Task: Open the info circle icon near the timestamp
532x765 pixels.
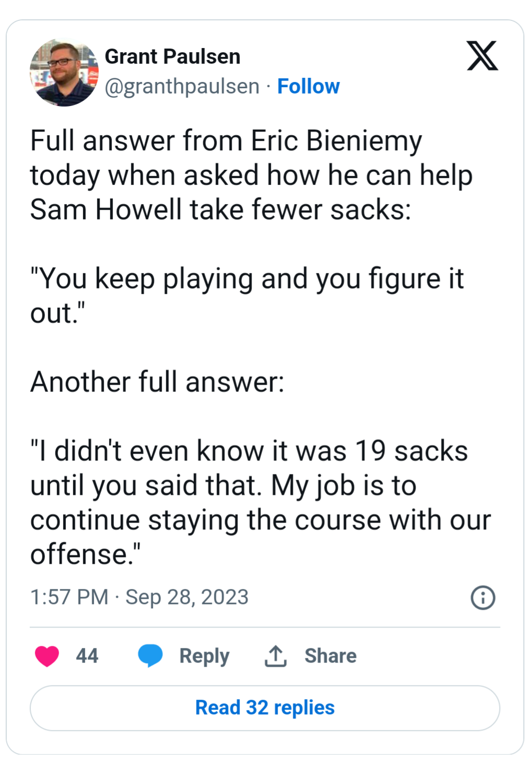Action: point(483,597)
